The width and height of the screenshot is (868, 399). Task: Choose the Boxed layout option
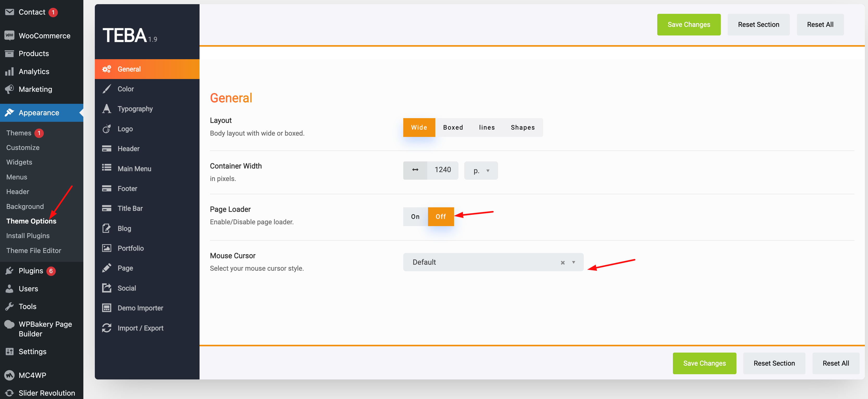(453, 128)
